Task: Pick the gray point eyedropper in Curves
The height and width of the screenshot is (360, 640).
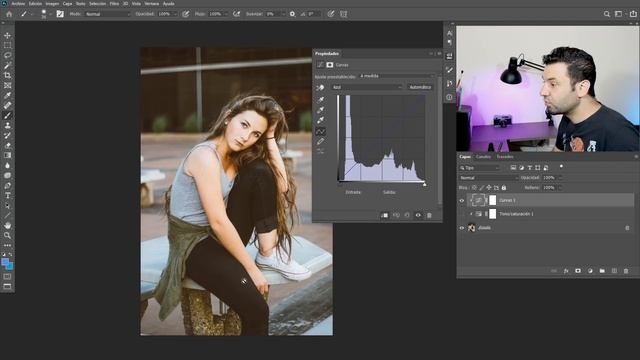Action: pos(321,109)
